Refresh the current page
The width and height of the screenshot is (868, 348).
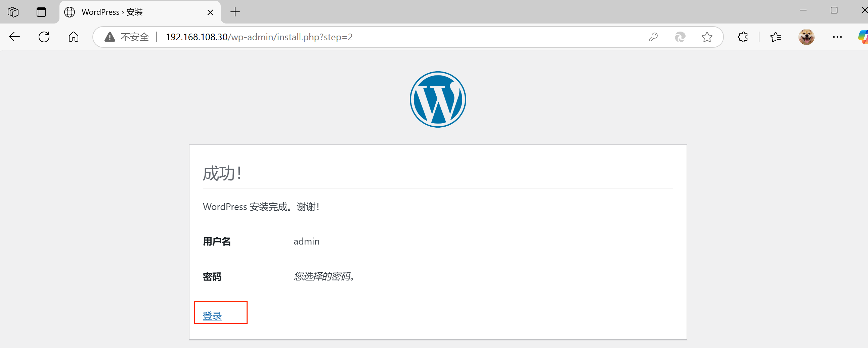coord(44,37)
